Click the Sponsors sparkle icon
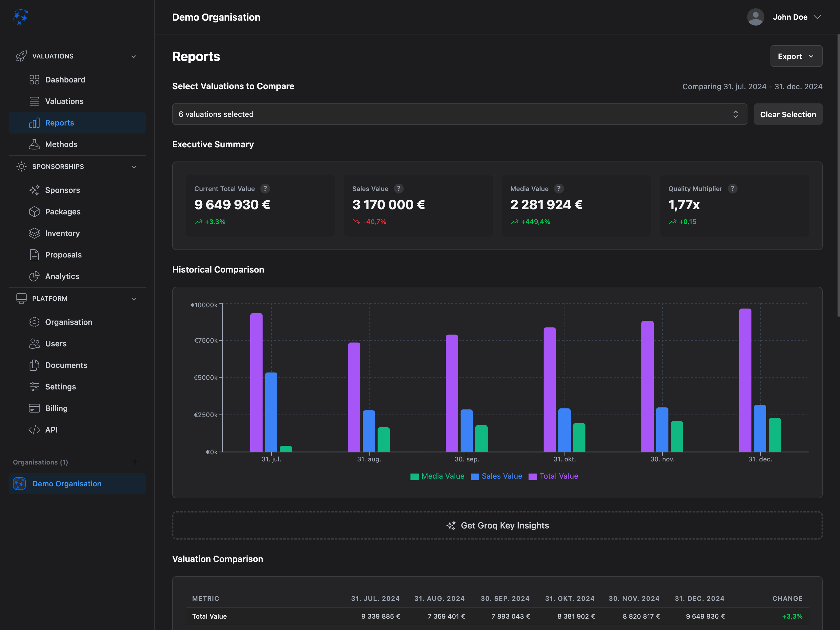 (34, 190)
